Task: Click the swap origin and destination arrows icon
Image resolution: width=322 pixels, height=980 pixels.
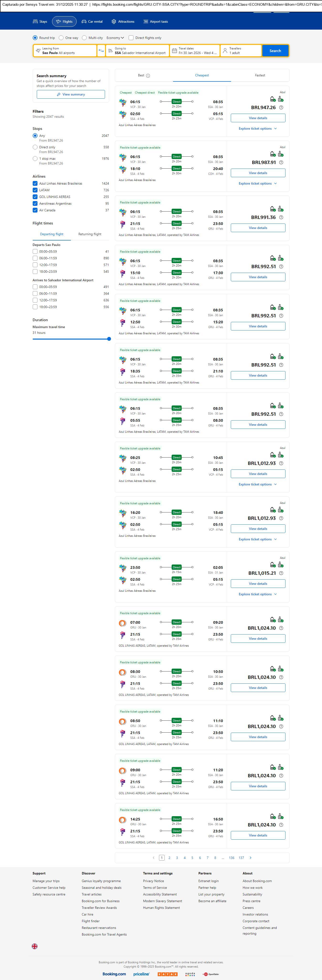Action: point(101,51)
